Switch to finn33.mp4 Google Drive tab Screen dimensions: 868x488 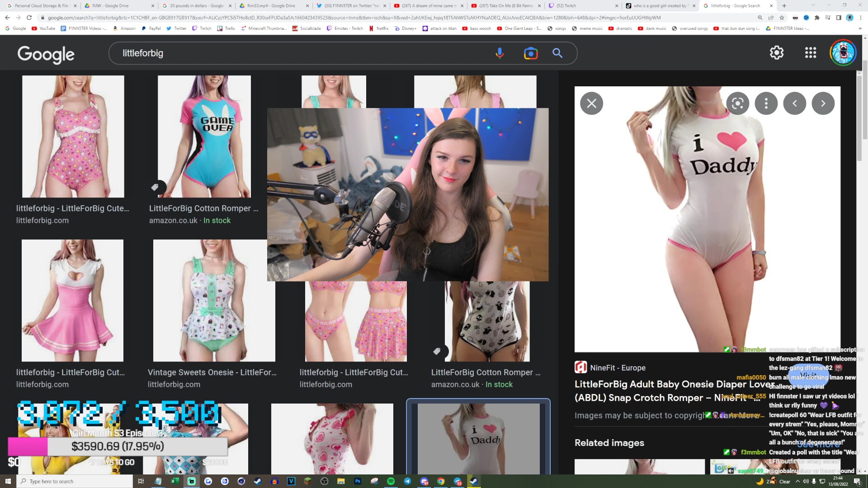[274, 6]
